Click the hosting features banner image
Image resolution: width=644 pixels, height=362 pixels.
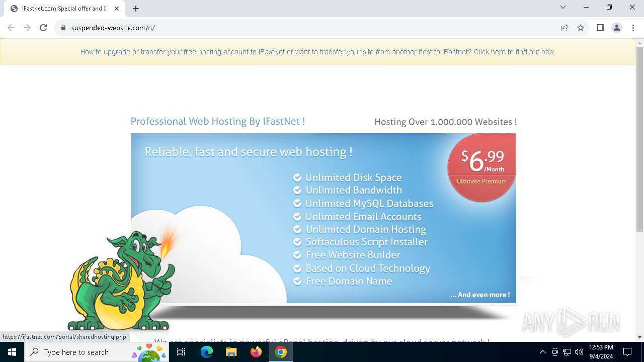coord(324,218)
